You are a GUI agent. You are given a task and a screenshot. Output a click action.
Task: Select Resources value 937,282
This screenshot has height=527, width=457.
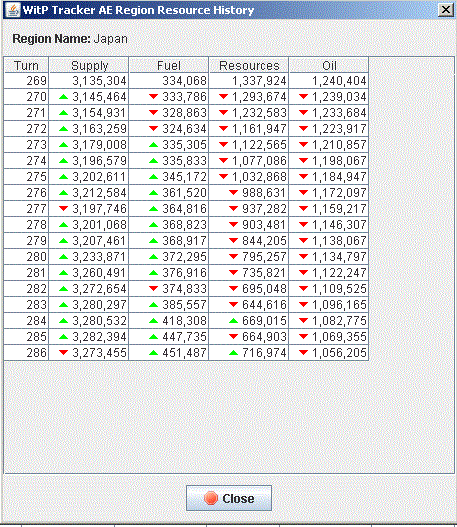[x=264, y=209]
